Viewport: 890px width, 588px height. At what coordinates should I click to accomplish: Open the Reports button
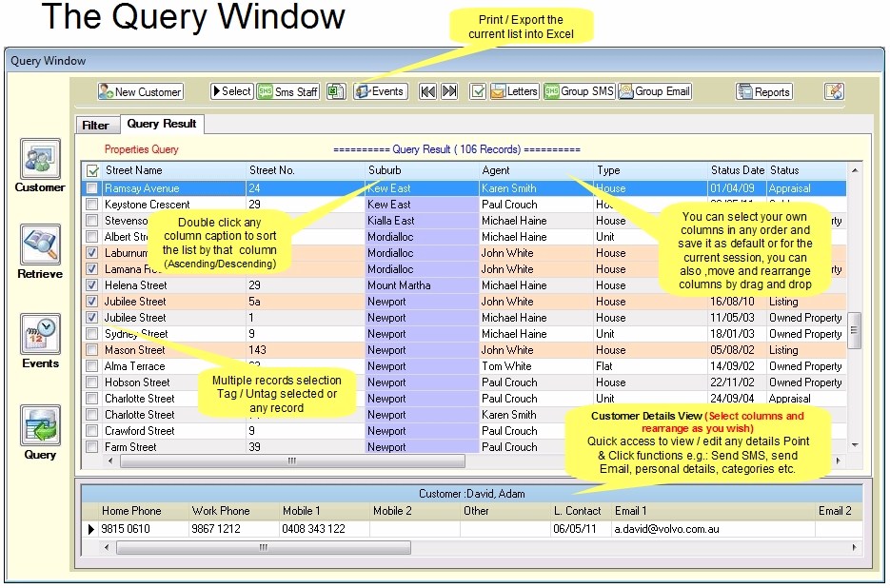(x=764, y=91)
